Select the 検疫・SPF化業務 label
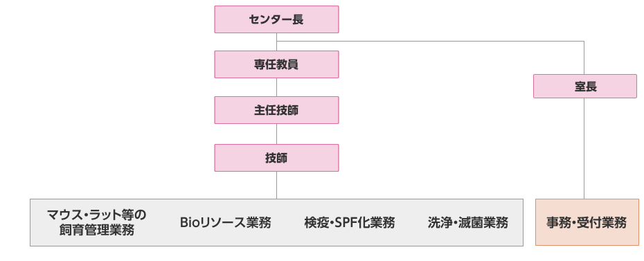The image size is (644, 261). 350,222
